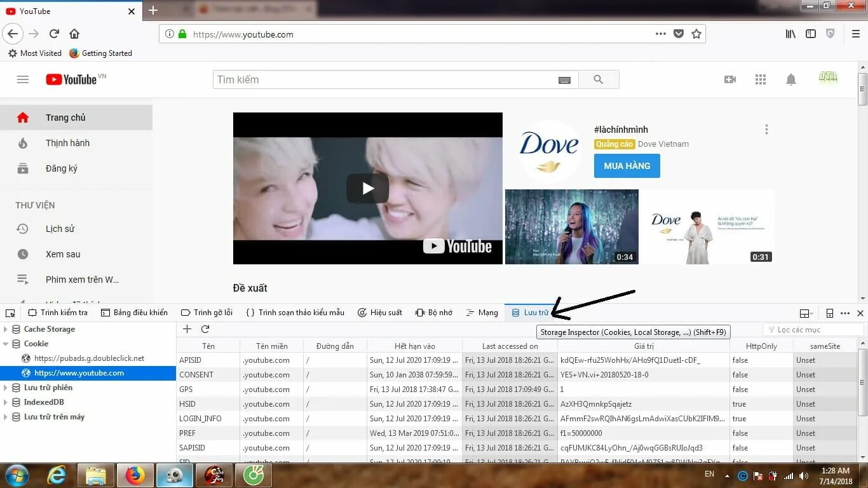Sort by the HttpOnly column header

pyautogui.click(x=761, y=346)
